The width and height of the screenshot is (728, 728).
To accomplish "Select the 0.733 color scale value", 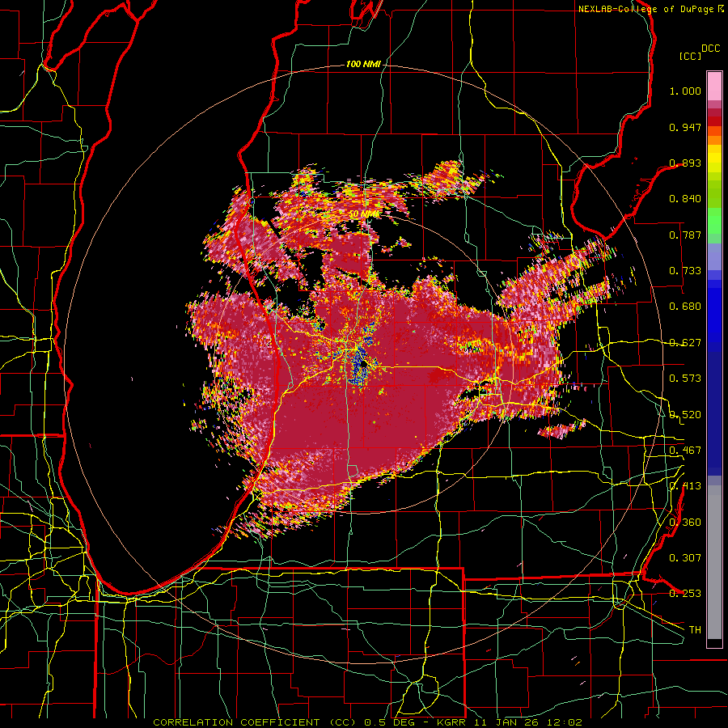I will pos(685,271).
